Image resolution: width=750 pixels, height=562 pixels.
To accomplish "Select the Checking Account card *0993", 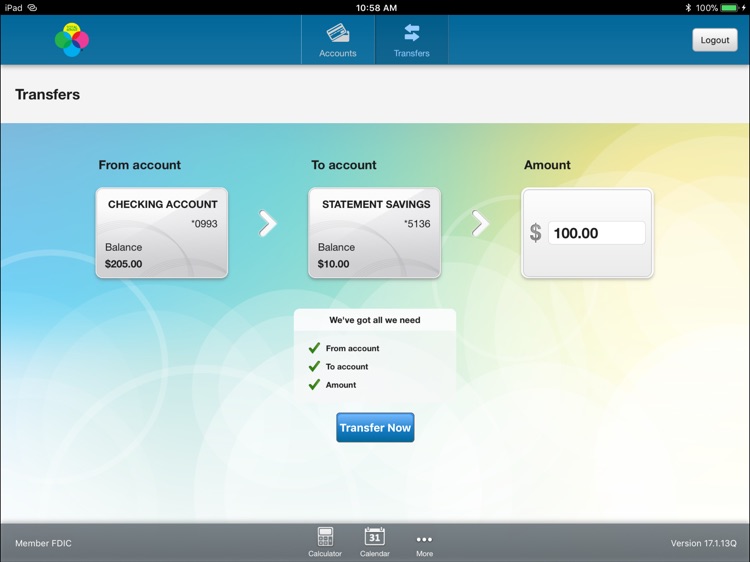I will coord(162,233).
